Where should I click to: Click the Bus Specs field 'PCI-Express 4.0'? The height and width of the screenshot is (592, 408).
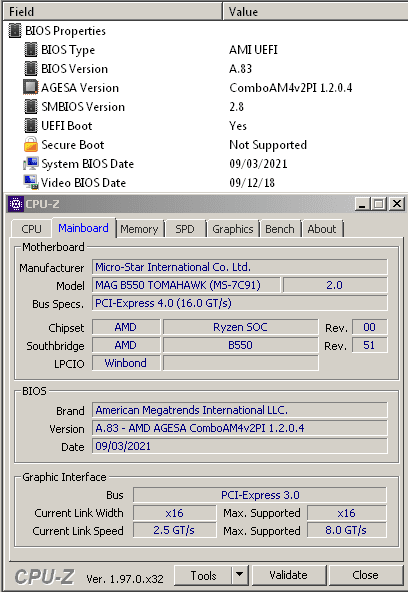[240, 303]
